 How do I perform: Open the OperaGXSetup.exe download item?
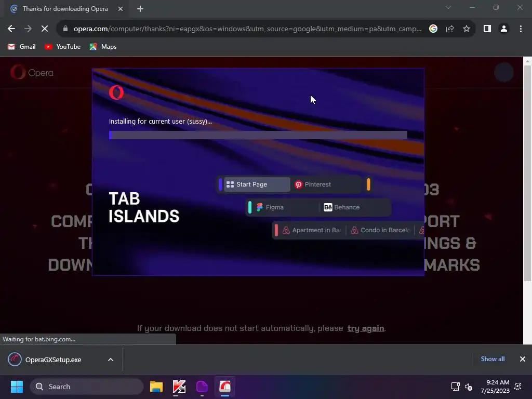[54, 360]
